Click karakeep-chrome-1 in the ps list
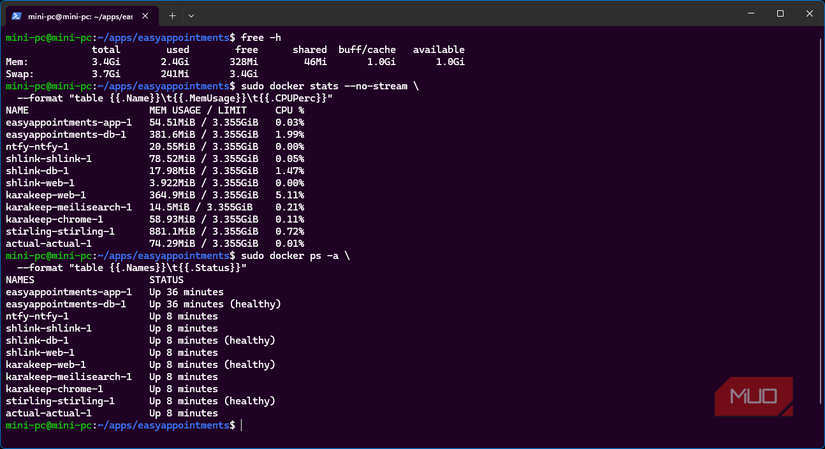Image resolution: width=825 pixels, height=449 pixels. click(x=55, y=388)
